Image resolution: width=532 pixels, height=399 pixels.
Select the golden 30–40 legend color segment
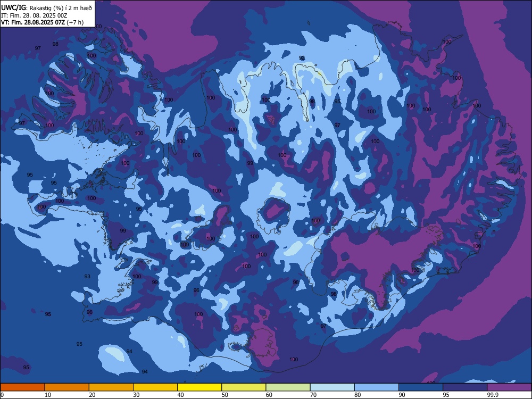(155, 387)
